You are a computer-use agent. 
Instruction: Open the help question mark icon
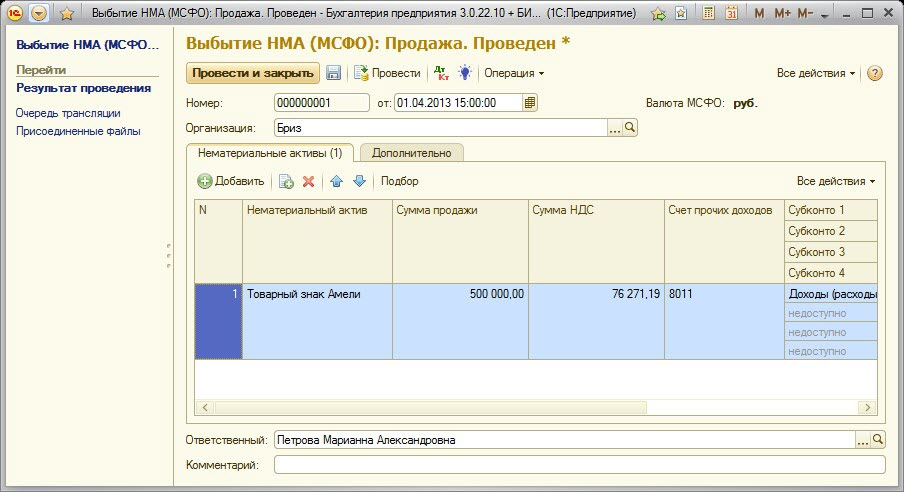pyautogui.click(x=874, y=73)
